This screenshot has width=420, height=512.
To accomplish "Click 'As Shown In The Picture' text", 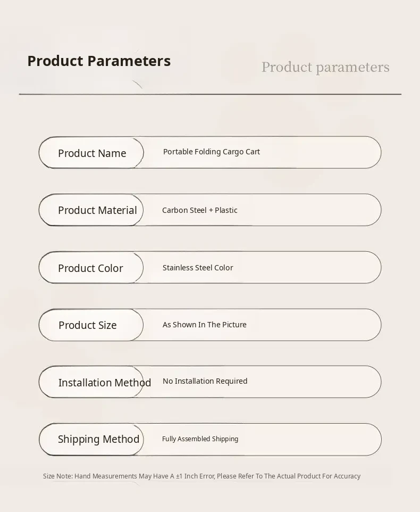I will (x=204, y=325).
